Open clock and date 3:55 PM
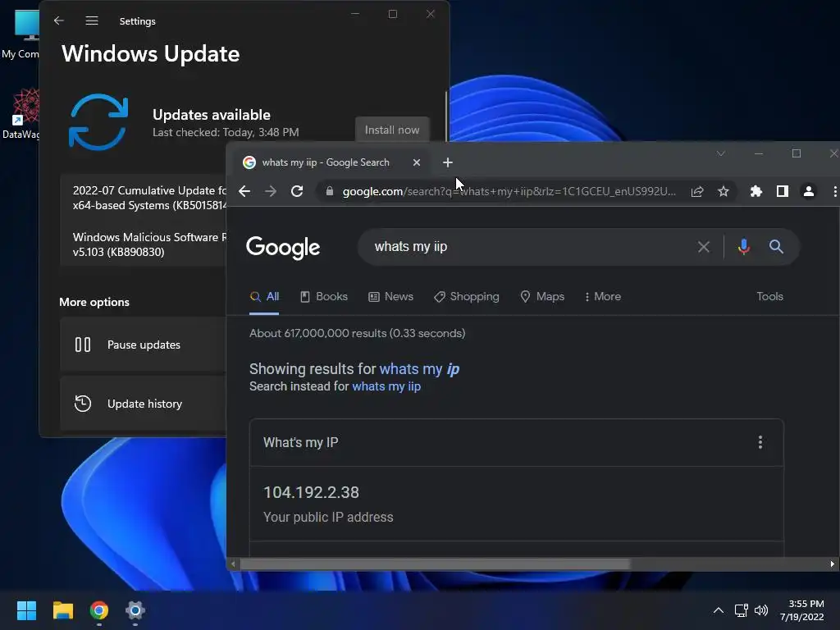The image size is (840, 630). coord(802,610)
